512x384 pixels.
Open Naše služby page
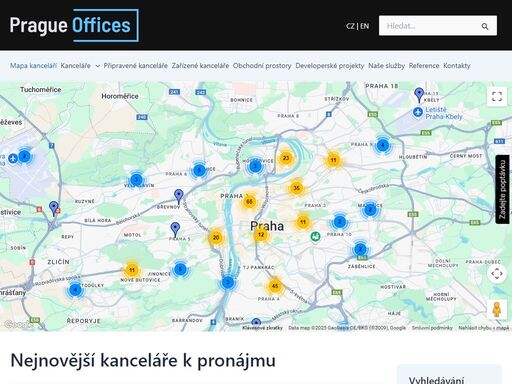coord(386,66)
